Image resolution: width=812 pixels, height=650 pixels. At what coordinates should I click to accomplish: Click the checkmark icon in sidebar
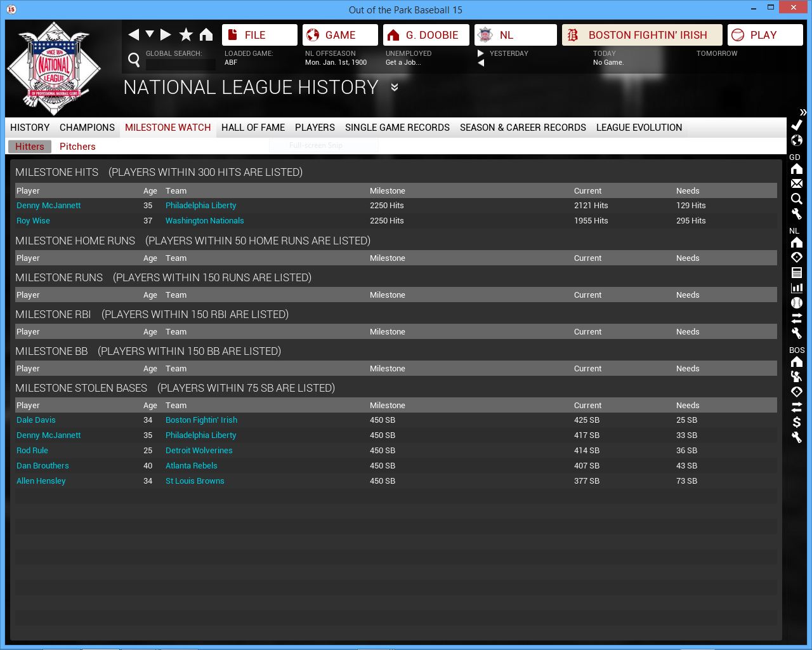pos(797,125)
